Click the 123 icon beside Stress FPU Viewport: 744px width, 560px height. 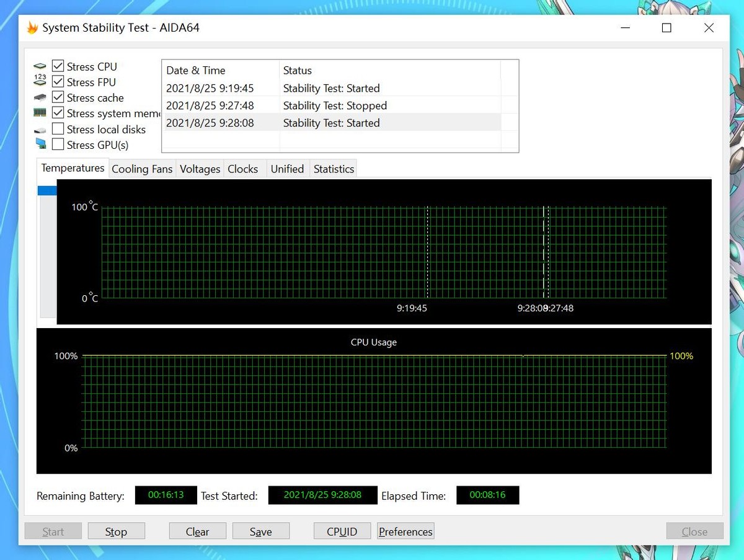click(40, 80)
